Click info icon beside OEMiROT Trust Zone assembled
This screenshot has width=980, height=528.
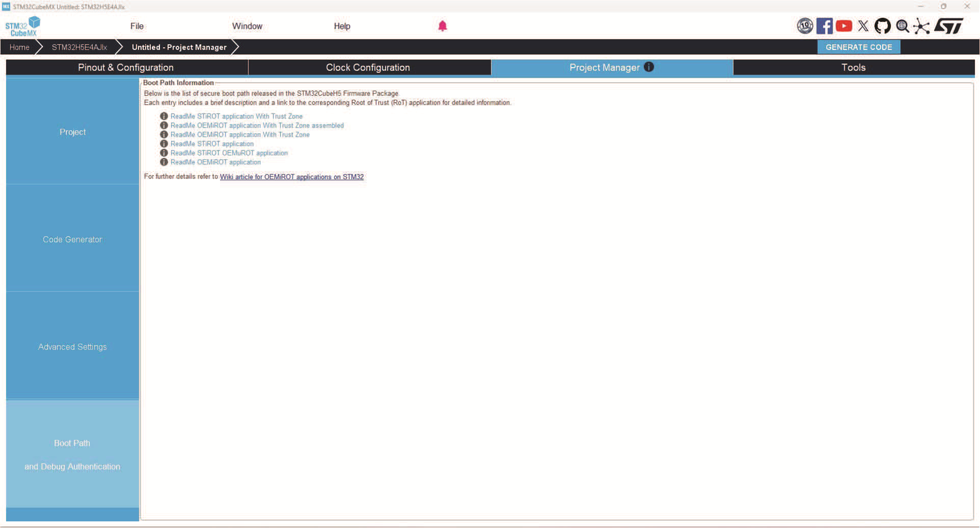(x=164, y=125)
